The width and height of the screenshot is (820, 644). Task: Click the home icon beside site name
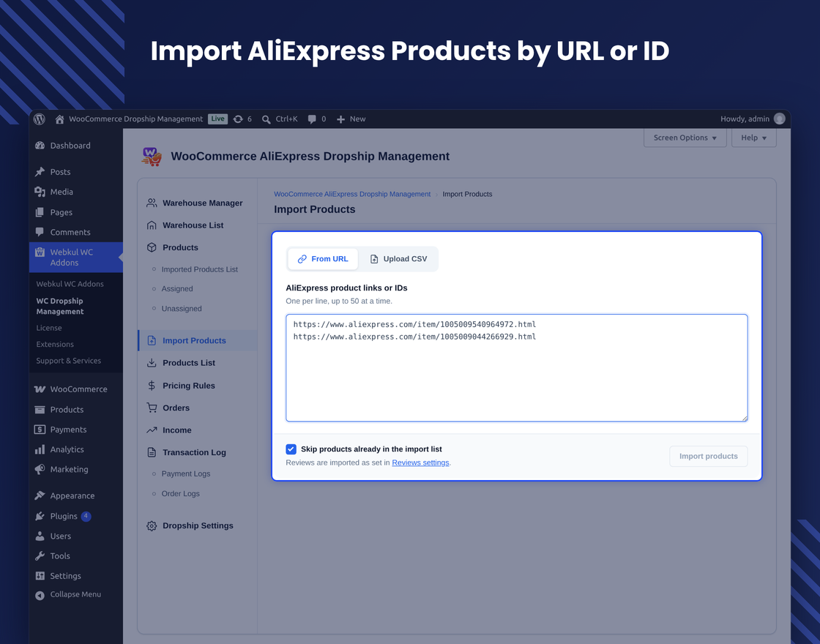tap(59, 119)
